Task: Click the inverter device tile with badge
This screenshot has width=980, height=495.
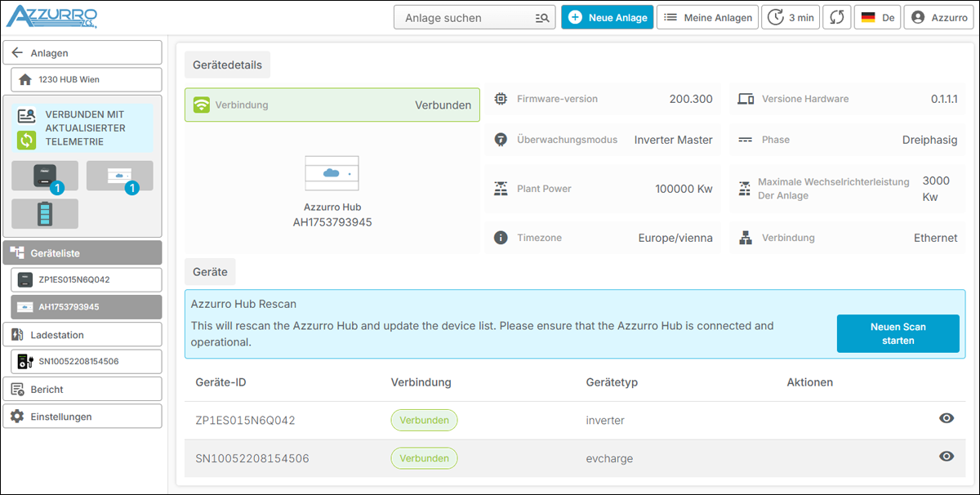Action: click(x=45, y=176)
